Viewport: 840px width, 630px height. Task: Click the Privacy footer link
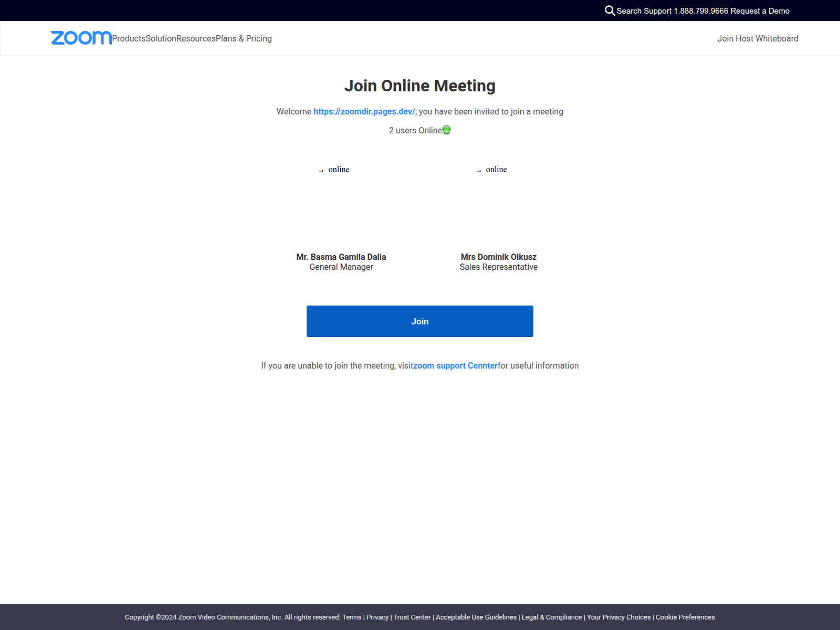click(x=377, y=617)
